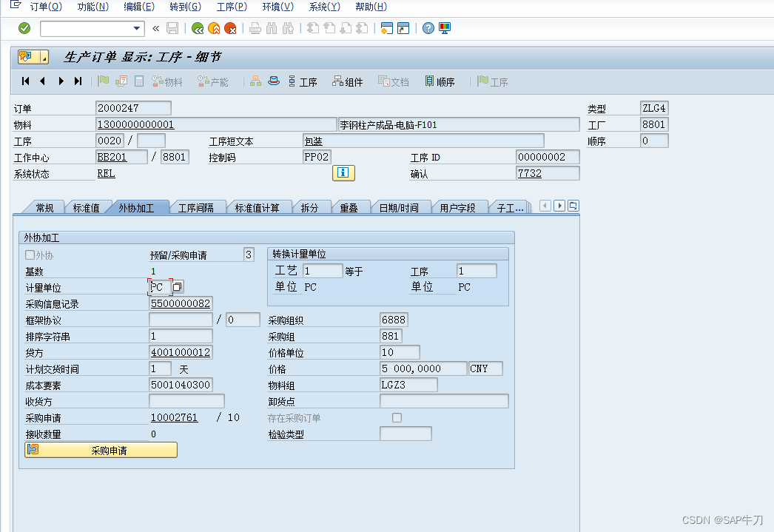Go to last operation arrow icon

(x=78, y=81)
